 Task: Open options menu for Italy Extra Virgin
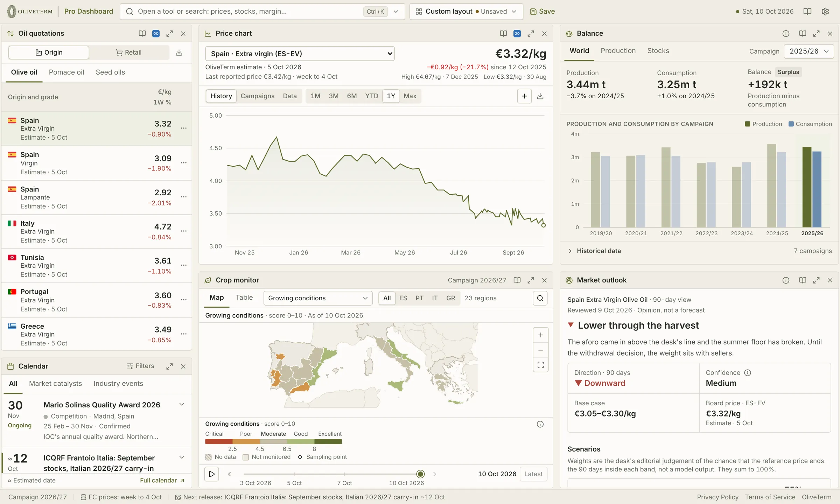(183, 231)
